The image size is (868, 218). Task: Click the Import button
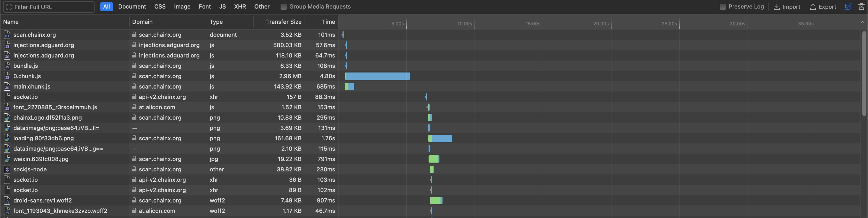click(x=787, y=7)
